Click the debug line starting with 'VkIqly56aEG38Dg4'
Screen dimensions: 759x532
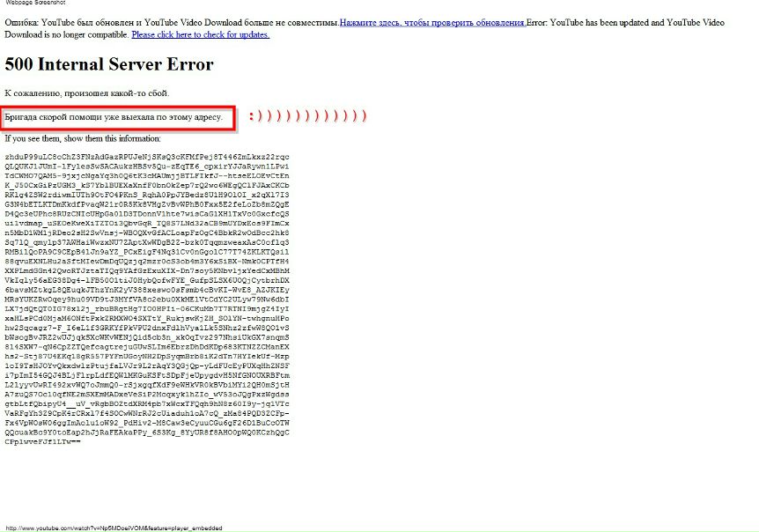point(147,280)
